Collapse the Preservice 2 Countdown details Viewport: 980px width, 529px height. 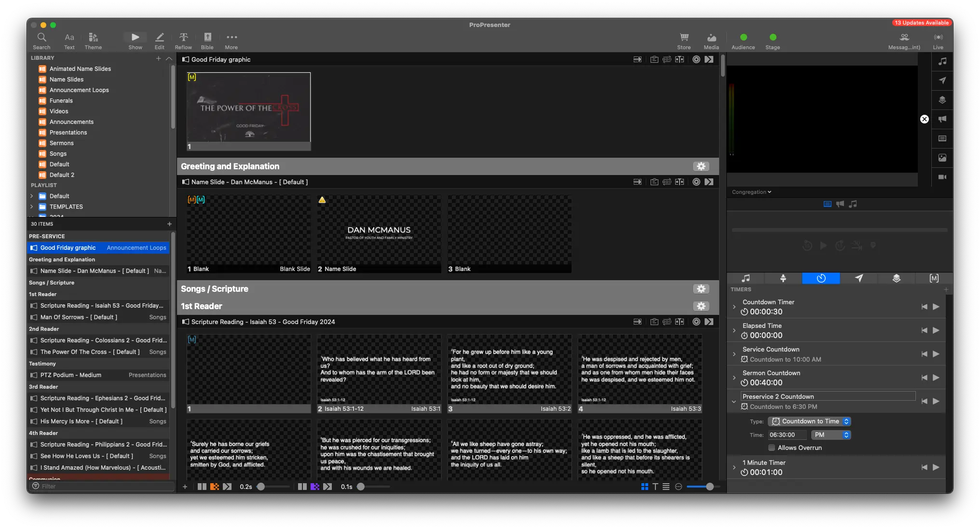pos(734,401)
